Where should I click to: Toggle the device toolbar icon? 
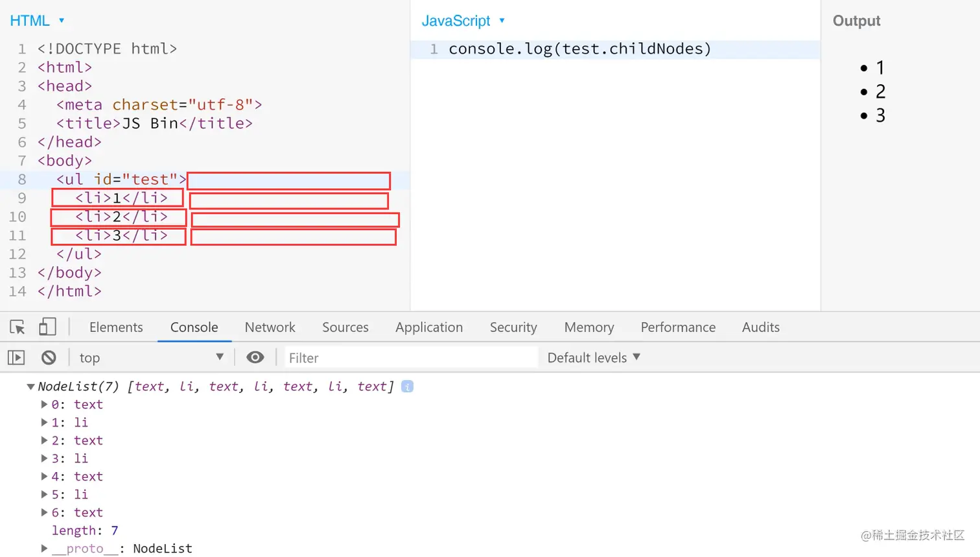47,326
